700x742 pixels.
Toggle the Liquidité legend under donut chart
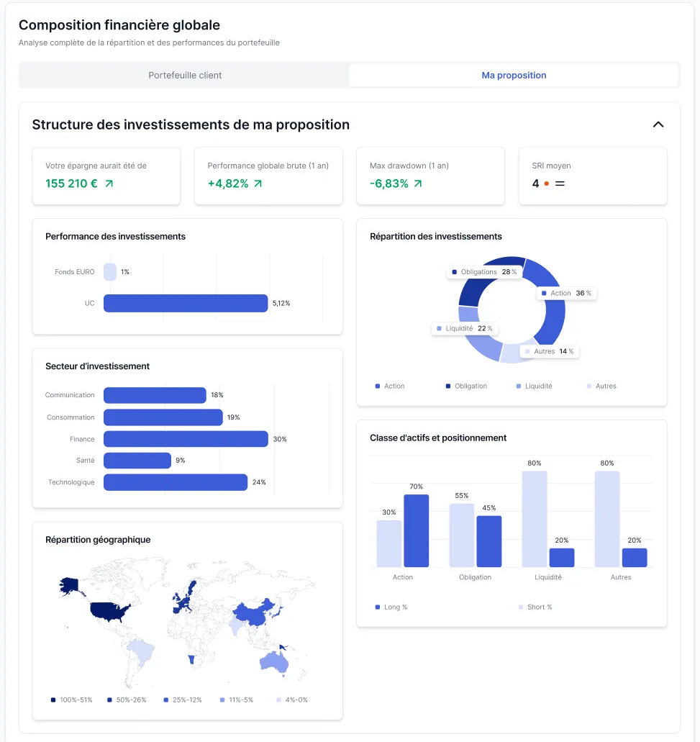(x=534, y=386)
